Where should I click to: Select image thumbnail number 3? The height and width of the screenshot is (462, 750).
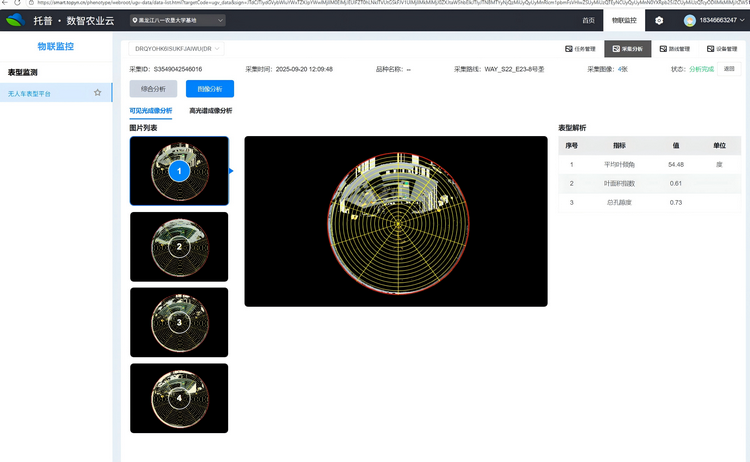[179, 322]
